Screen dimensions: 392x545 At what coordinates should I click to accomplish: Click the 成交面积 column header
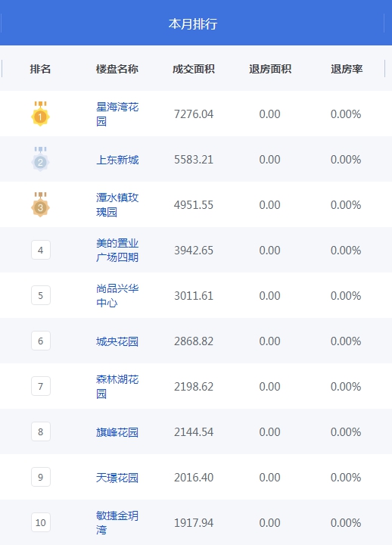coord(194,69)
